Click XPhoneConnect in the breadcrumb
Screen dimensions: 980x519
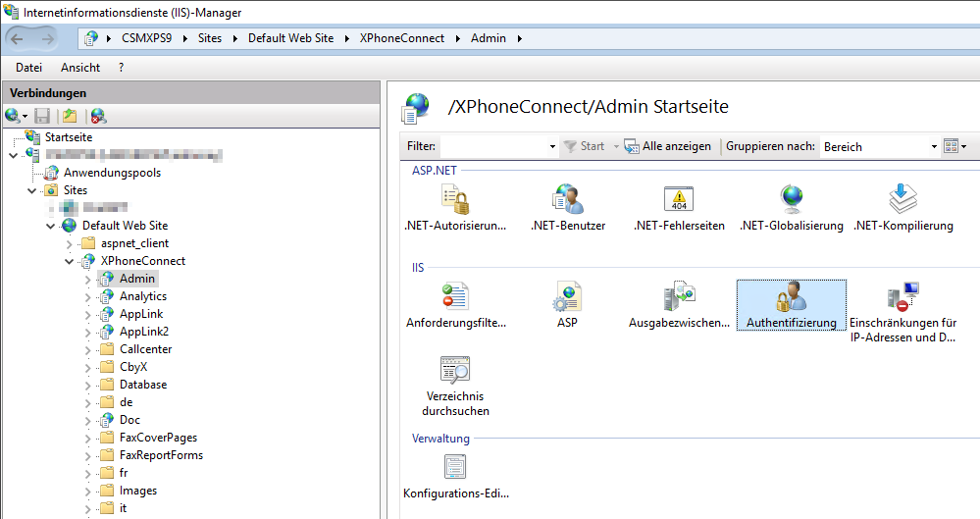pyautogui.click(x=402, y=38)
